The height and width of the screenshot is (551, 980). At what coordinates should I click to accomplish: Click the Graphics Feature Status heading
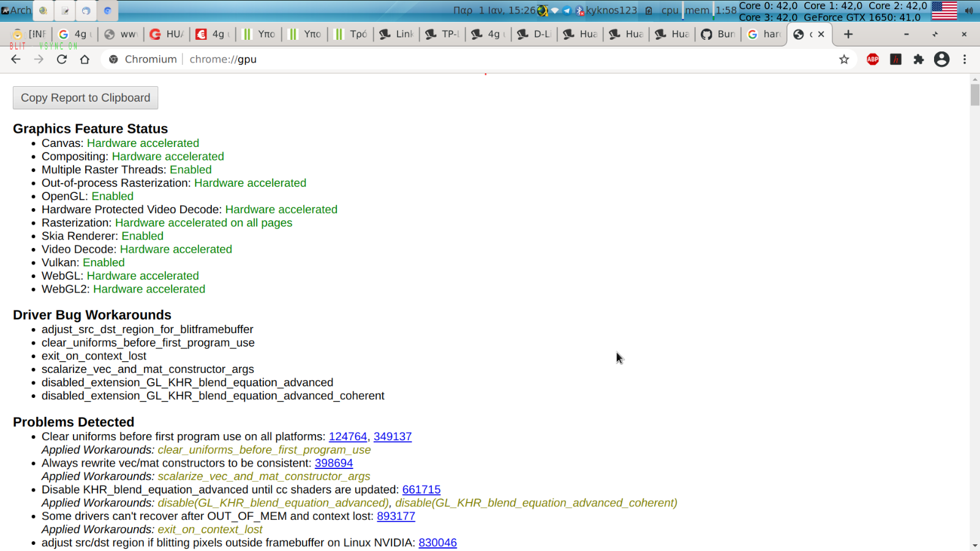(x=91, y=129)
